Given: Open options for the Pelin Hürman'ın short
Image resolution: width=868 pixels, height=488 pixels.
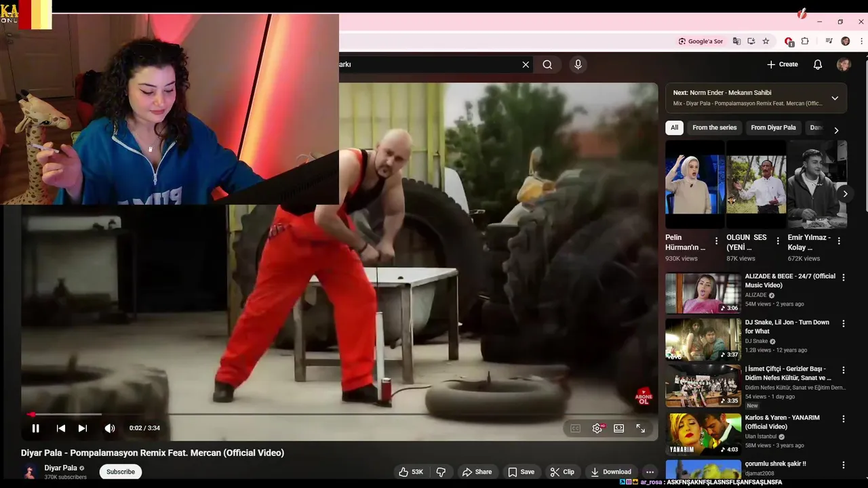Looking at the screenshot, I should 716,241.
